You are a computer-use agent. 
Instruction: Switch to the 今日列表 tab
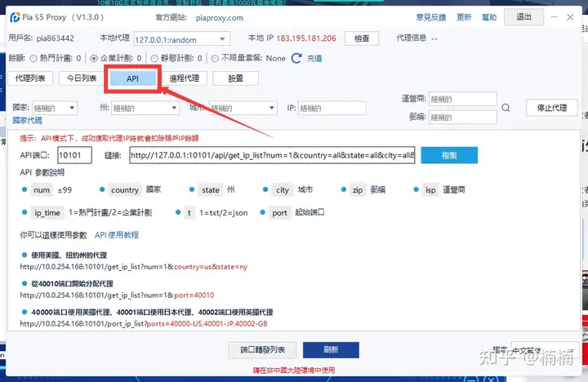[x=82, y=78]
